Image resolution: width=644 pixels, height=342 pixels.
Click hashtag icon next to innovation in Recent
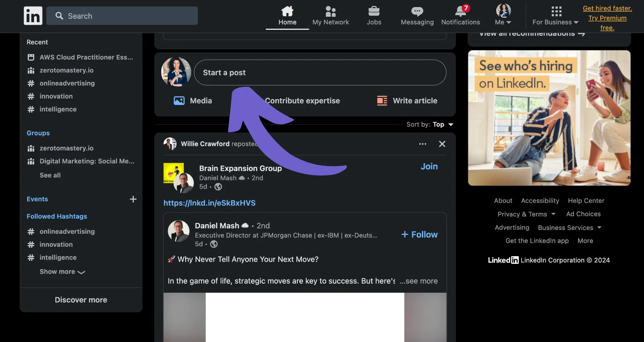(x=31, y=96)
